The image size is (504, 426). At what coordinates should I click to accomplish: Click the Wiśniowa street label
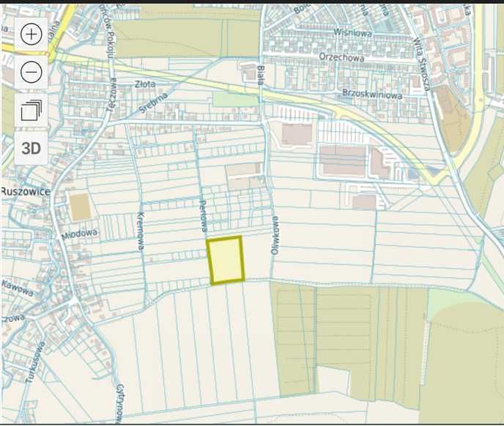click(352, 32)
